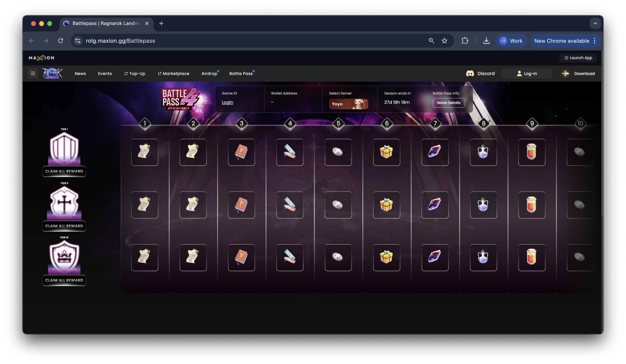Click the Tier I silver coin reward at level 5
The height and width of the screenshot is (364, 626).
tap(338, 152)
